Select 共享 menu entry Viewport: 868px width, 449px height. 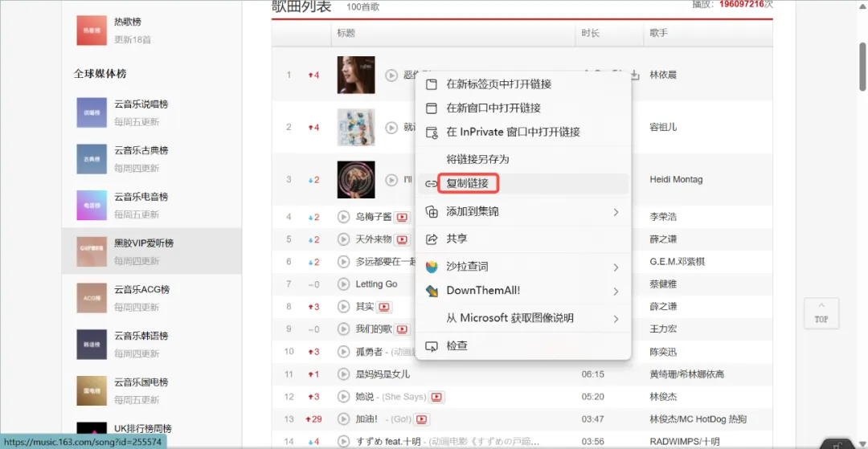(522, 239)
